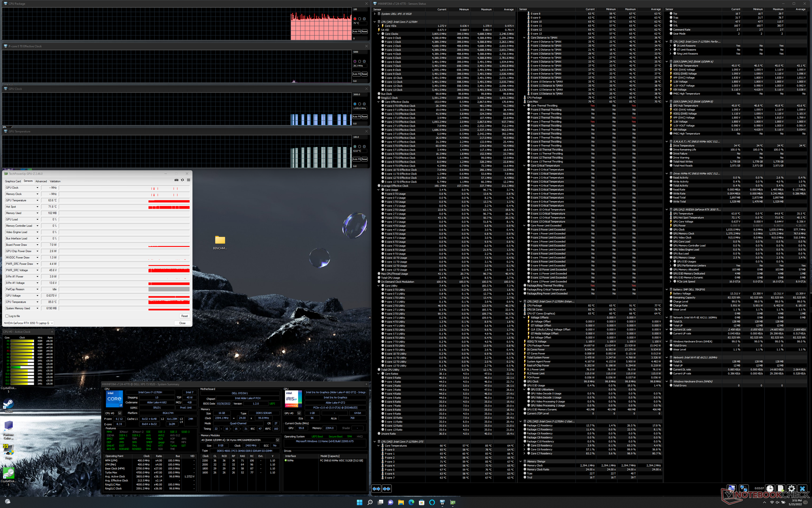Click Windows Start button on taskbar

click(359, 502)
